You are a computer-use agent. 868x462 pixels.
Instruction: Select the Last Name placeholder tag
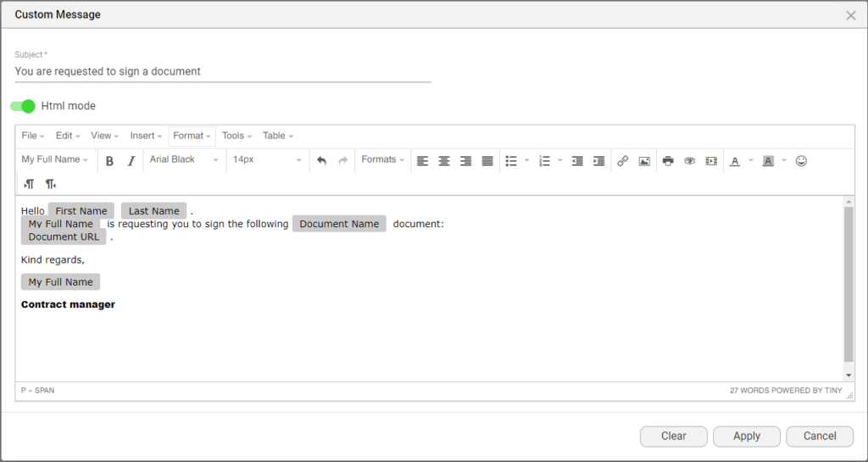[x=154, y=211]
